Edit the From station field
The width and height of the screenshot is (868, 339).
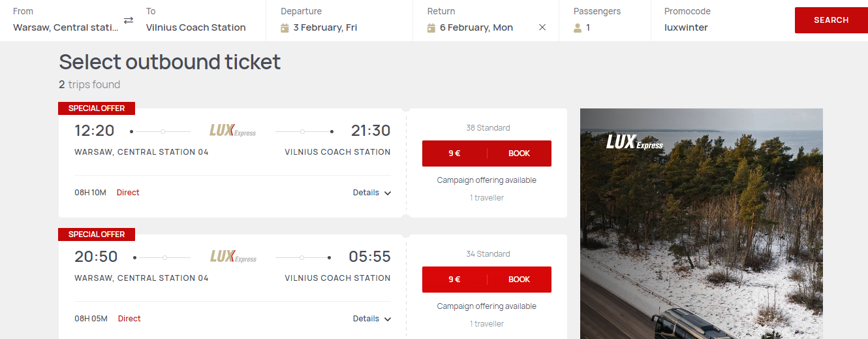[65, 27]
